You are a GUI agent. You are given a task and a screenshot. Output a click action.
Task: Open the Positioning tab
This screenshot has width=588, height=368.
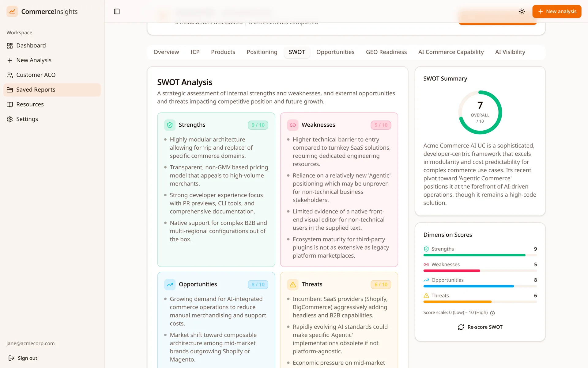pyautogui.click(x=262, y=52)
